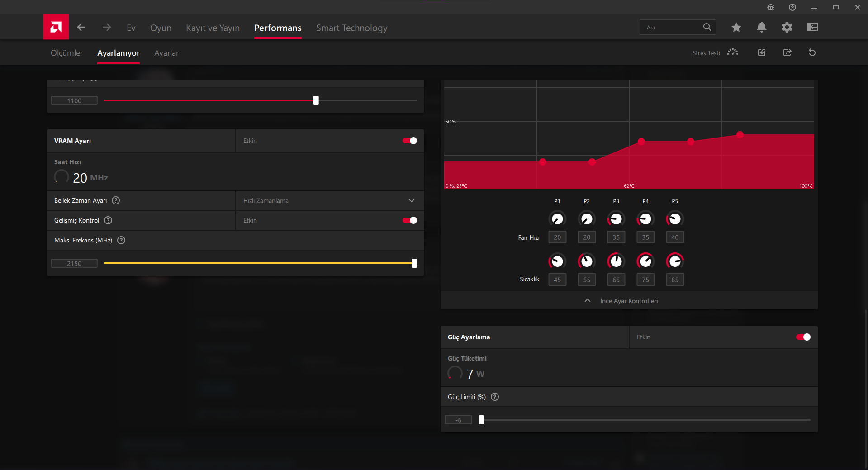Image resolution: width=868 pixels, height=470 pixels.
Task: Click the P1 fan speed value 20
Action: [557, 237]
